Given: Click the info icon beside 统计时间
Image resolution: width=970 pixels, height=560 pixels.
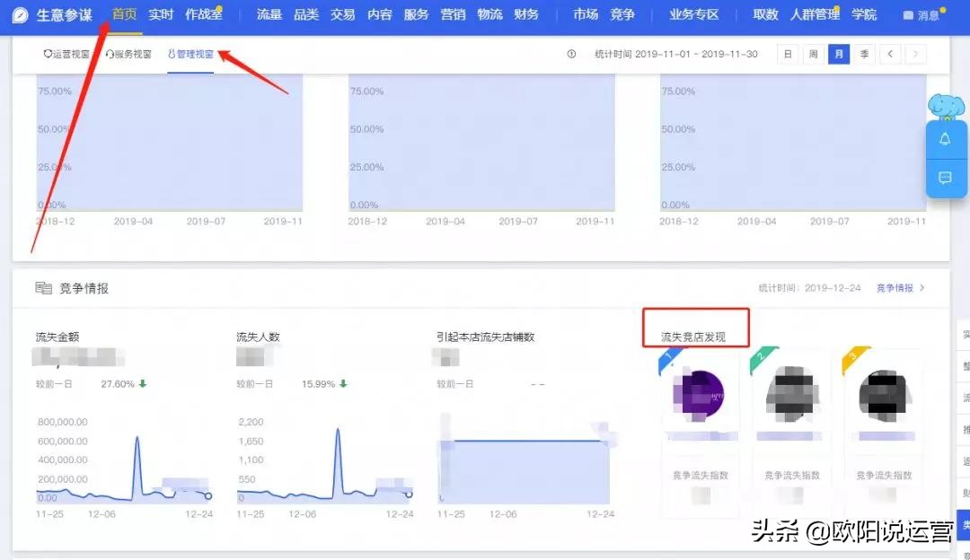Looking at the screenshot, I should point(571,55).
